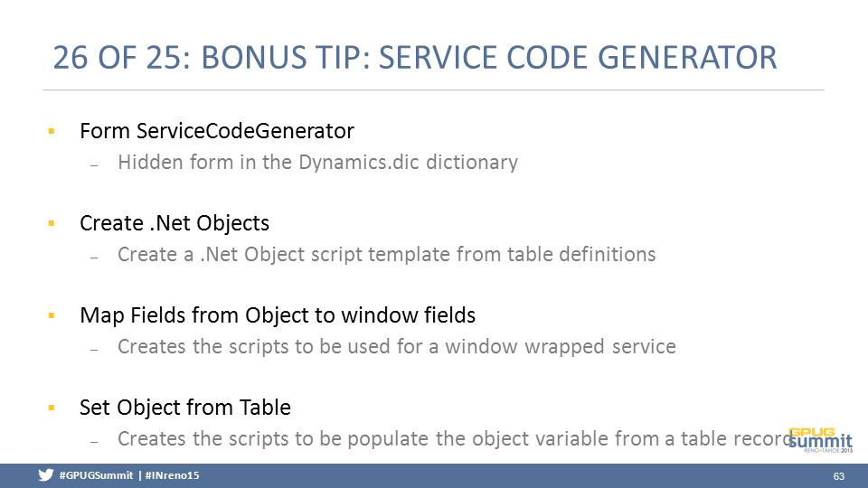Viewport: 868px width, 488px height.
Task: Select the window wrapped service line
Action: pos(396,346)
